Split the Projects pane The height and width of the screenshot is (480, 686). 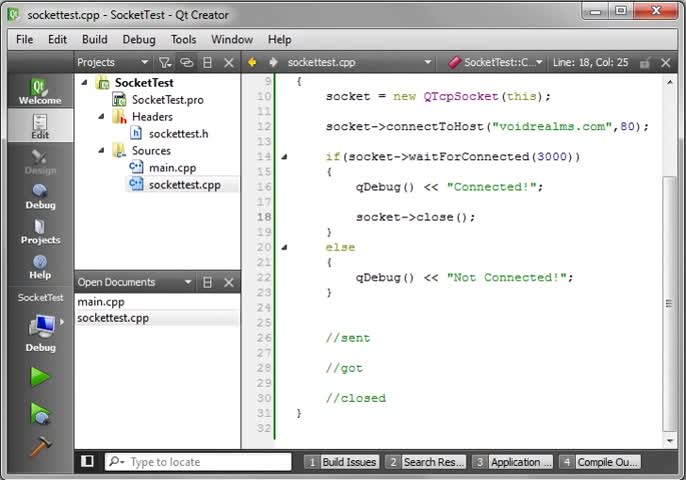(207, 63)
